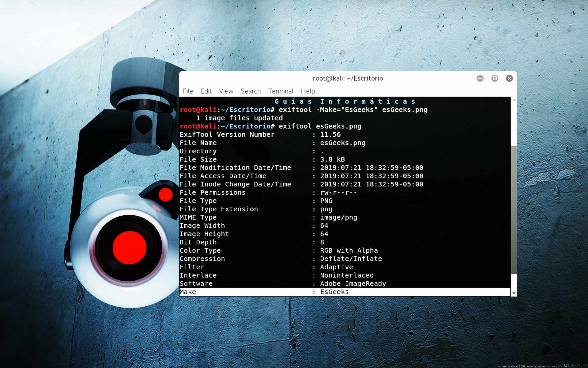Screen dimensions: 588x368
Task: Open the Terminal menu
Action: tap(281, 91)
